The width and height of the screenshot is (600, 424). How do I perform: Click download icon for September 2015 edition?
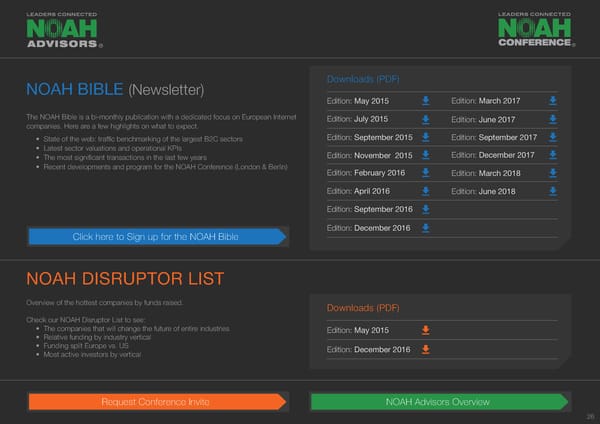426,137
